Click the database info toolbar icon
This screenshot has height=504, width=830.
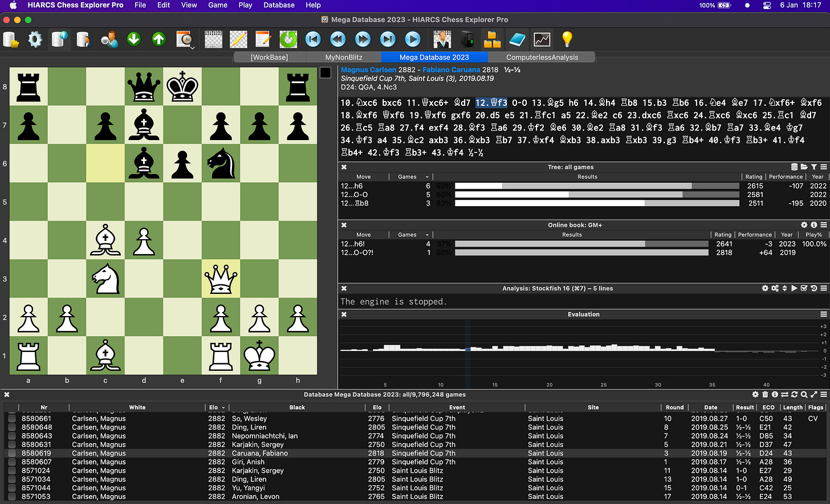pyautogui.click(x=59, y=39)
